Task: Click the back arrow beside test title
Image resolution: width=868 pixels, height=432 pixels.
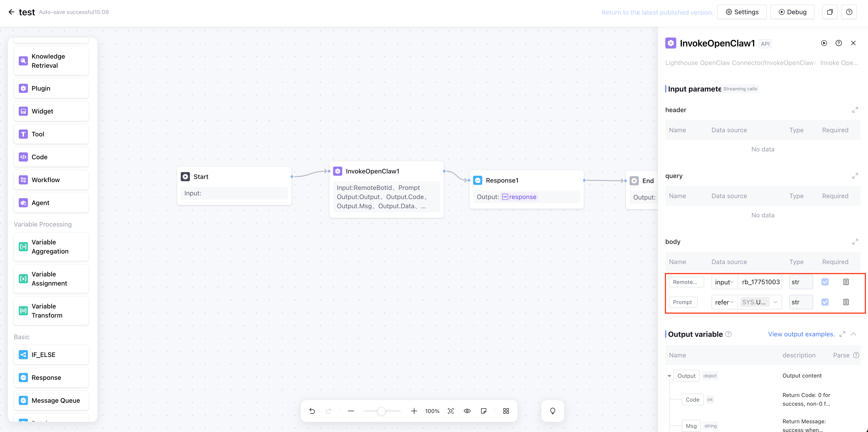Action: (x=11, y=12)
